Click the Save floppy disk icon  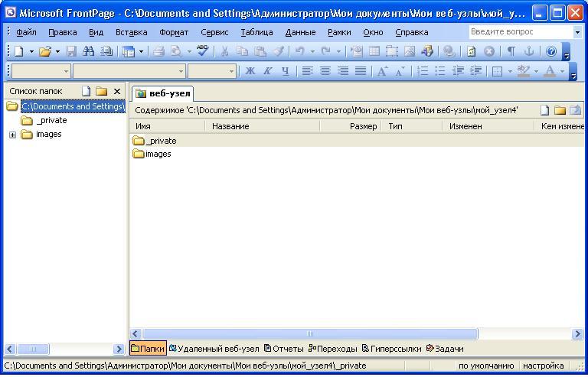point(71,51)
